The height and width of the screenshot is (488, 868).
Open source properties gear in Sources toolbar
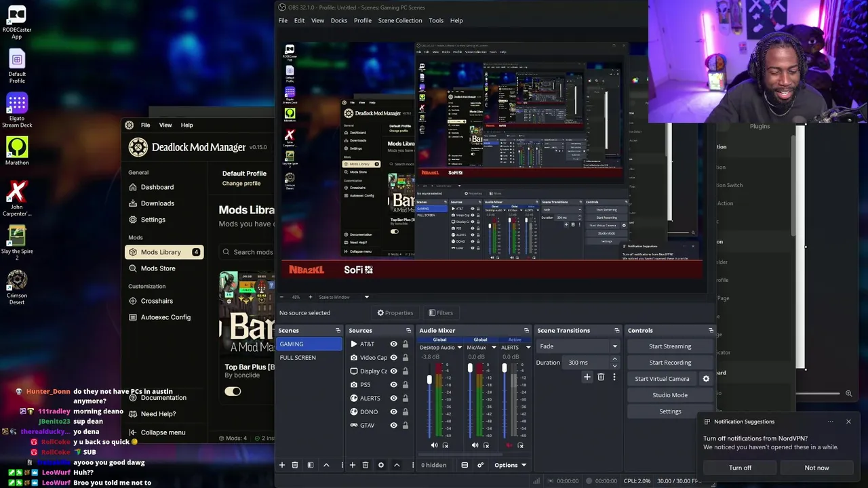[381, 465]
